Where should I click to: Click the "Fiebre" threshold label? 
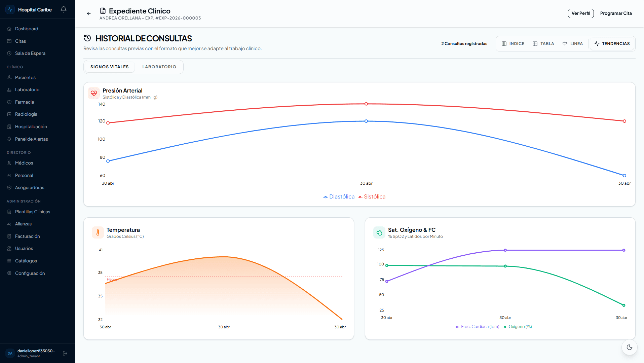[x=112, y=280]
